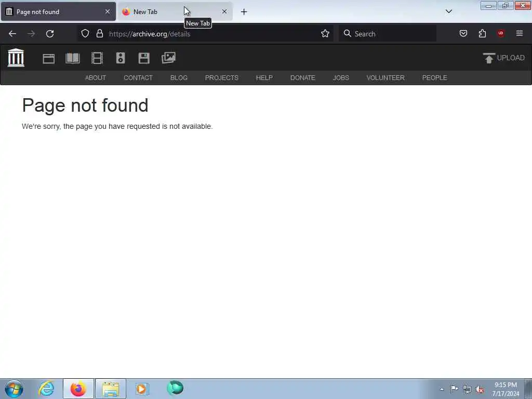Click the forward navigation arrow
Image resolution: width=532 pixels, height=399 pixels.
[x=31, y=34]
